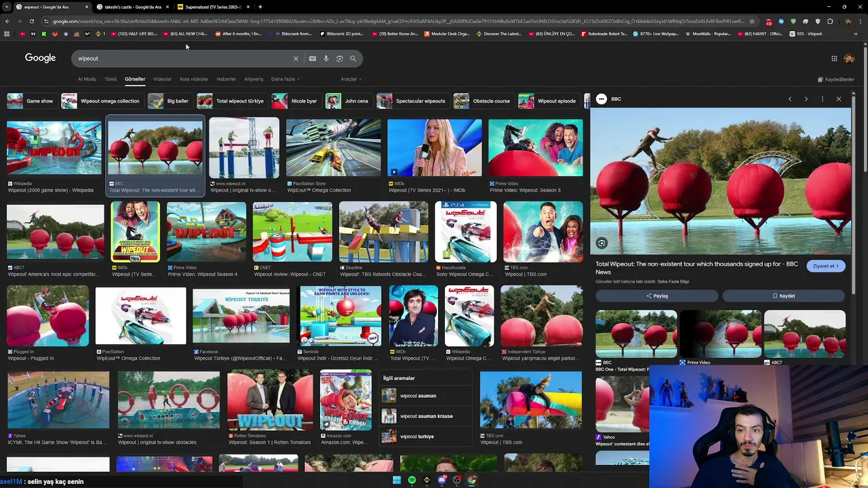The image size is (868, 488).
Task: Open Kaydedilenler saved items
Action: (836, 79)
